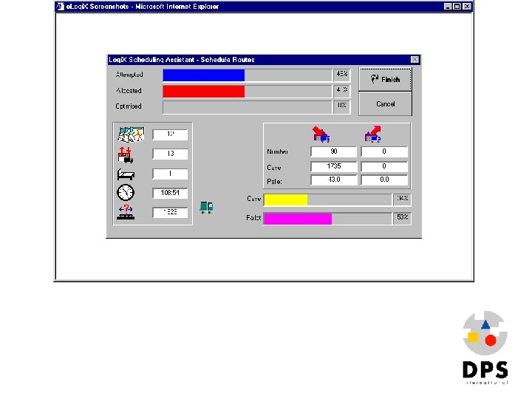Minimize the Internet Explorer window
Image resolution: width=532 pixels, height=399 pixels.
[x=448, y=6]
